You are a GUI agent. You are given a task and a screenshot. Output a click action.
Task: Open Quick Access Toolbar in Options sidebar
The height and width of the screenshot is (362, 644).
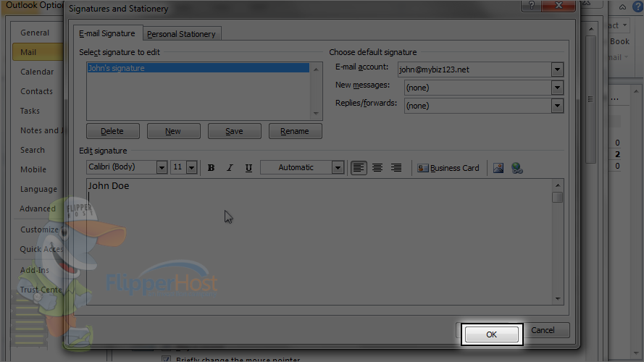[x=41, y=249]
